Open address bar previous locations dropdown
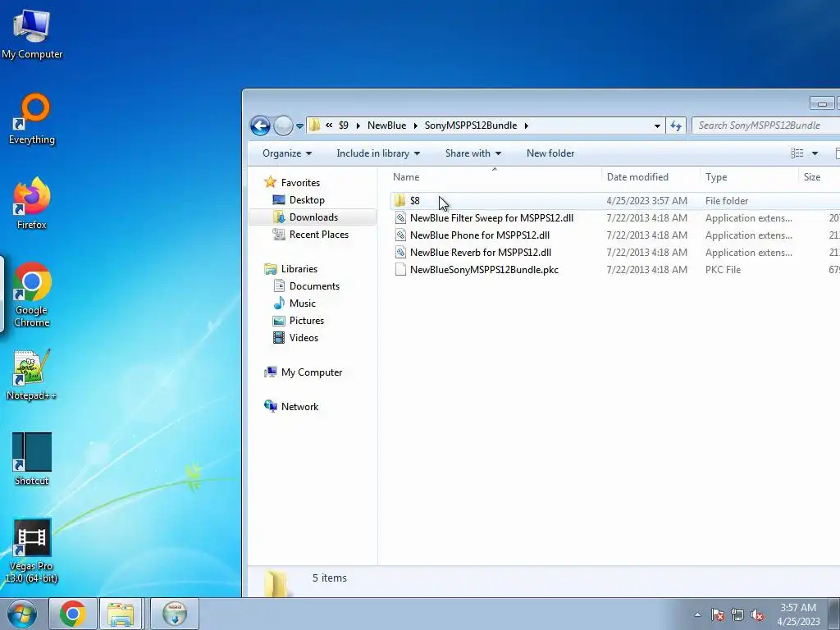This screenshot has height=630, width=840. (657, 126)
